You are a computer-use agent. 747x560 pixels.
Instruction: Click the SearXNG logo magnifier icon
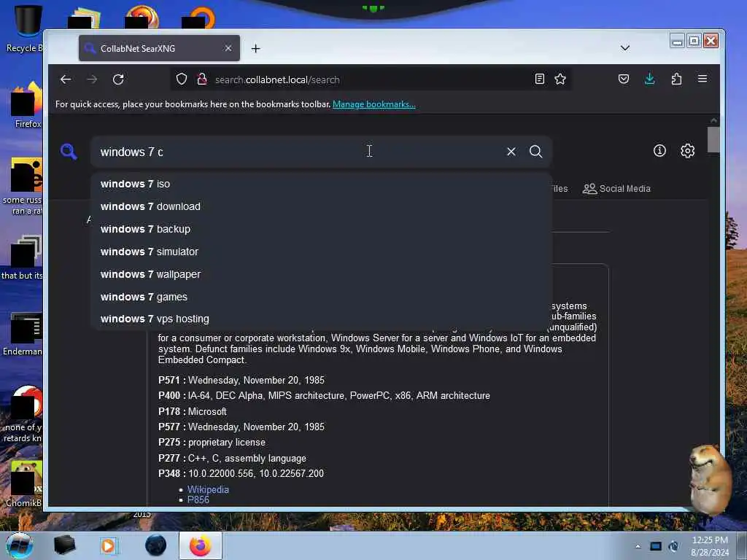(69, 152)
